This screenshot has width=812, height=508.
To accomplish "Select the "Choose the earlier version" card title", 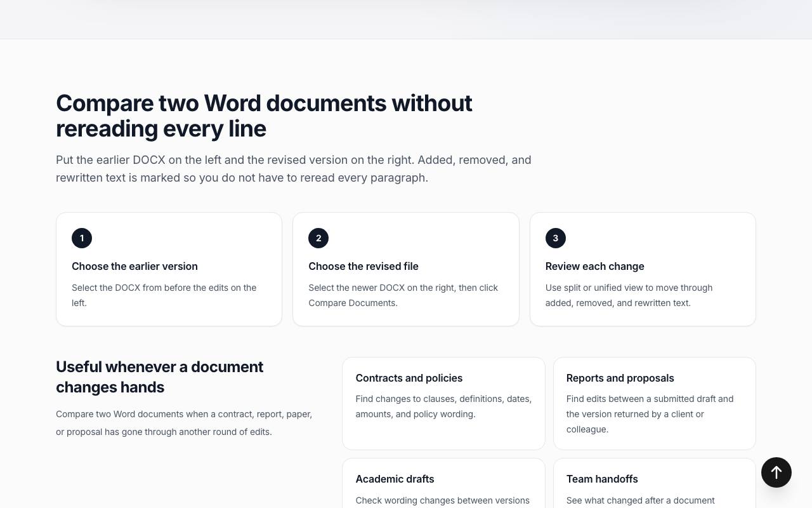I will click(x=134, y=266).
